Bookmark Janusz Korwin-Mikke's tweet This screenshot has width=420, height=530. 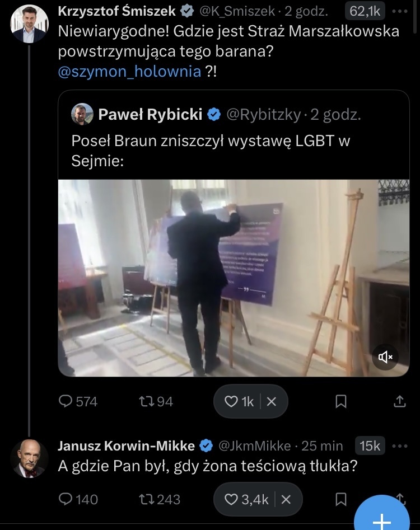(340, 499)
